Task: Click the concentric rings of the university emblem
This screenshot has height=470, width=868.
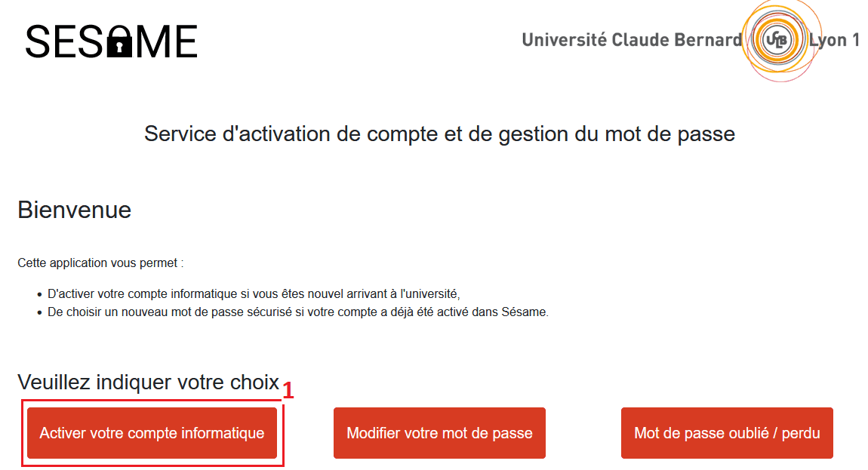Action: (778, 41)
